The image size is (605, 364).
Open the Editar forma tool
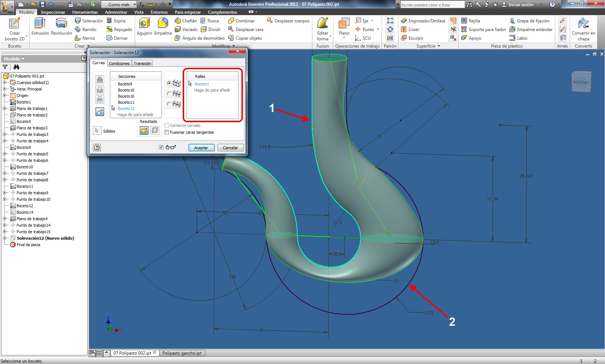pos(322,29)
